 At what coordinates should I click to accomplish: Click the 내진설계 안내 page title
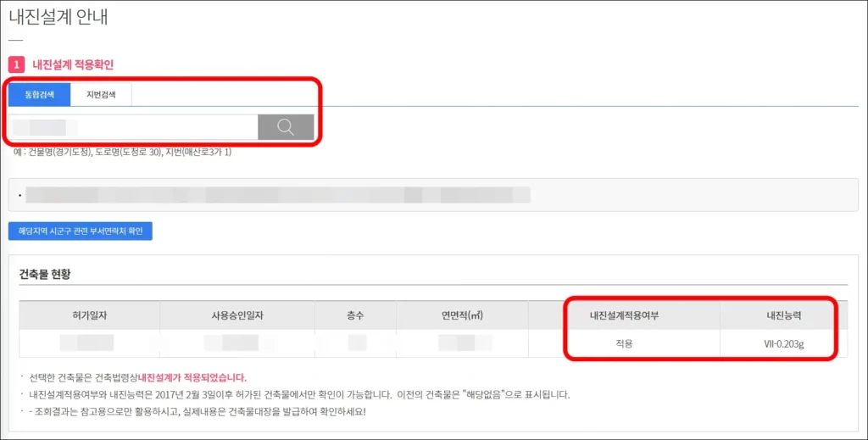pyautogui.click(x=58, y=17)
